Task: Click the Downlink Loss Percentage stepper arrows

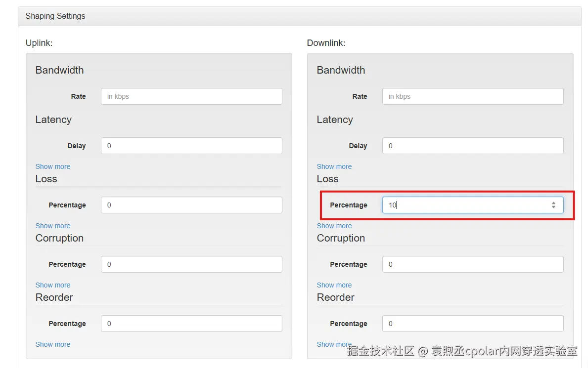Action: click(x=553, y=205)
